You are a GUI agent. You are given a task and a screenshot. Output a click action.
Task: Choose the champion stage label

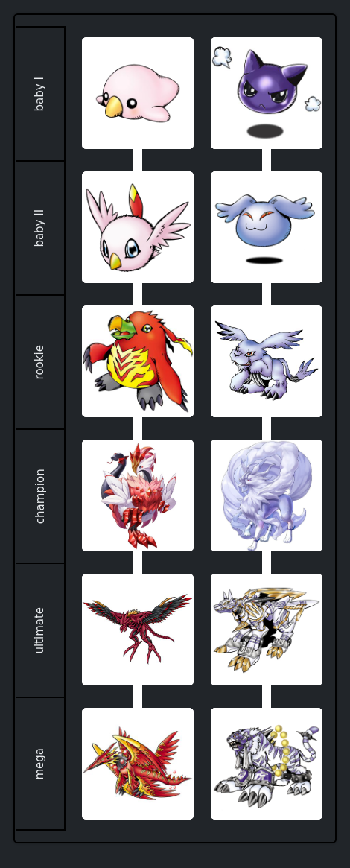(x=39, y=496)
